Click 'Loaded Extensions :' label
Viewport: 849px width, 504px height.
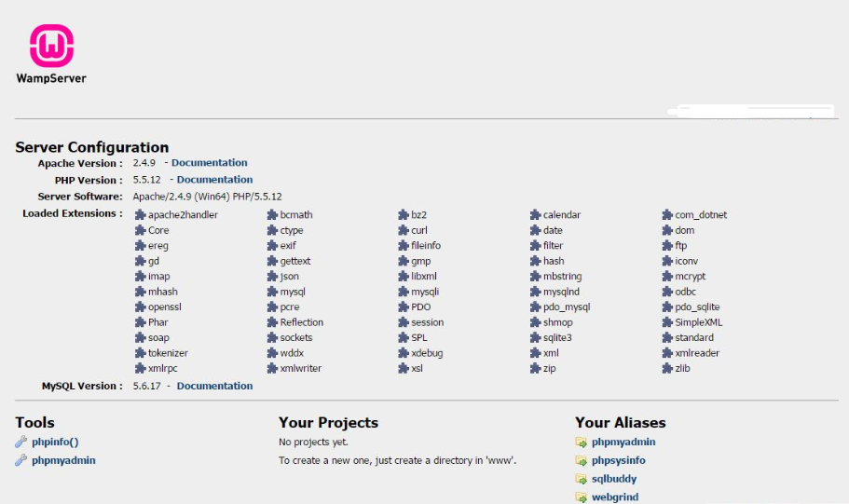pyautogui.click(x=73, y=213)
